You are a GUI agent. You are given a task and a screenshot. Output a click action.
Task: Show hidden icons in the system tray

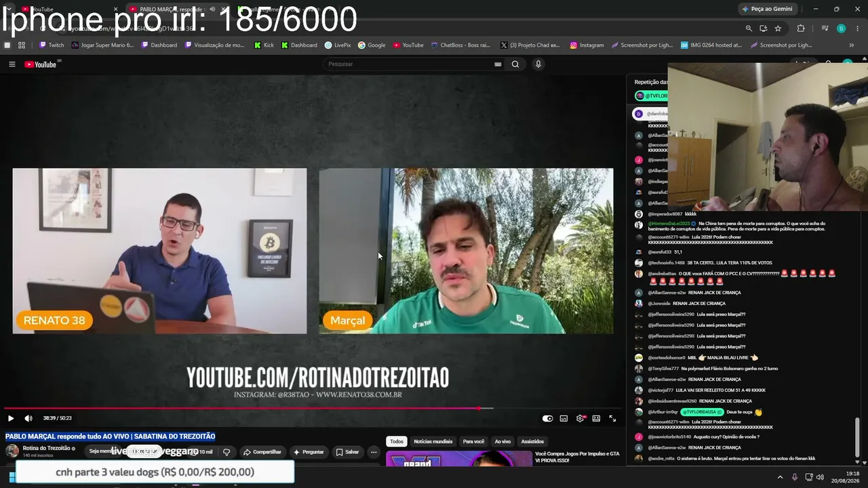point(780,477)
